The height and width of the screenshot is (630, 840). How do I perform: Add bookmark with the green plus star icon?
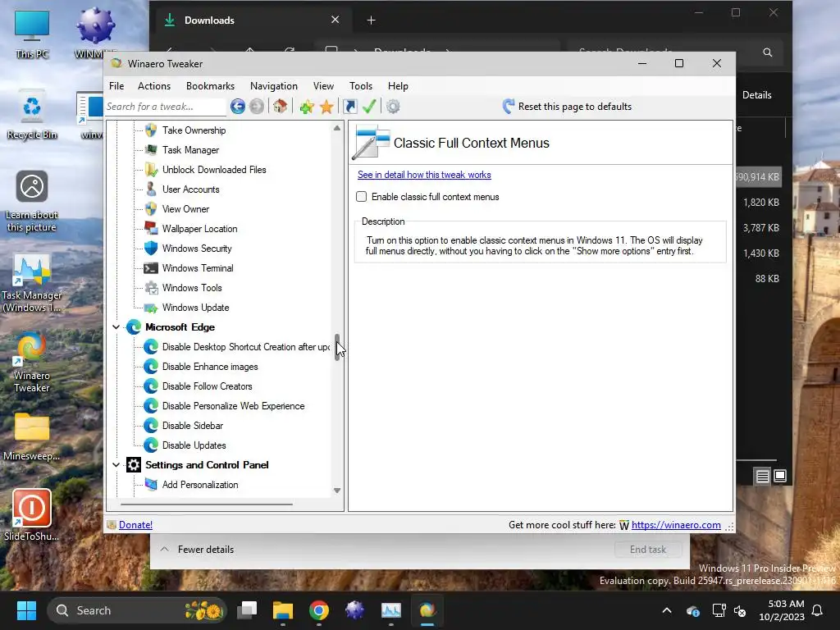(x=307, y=107)
